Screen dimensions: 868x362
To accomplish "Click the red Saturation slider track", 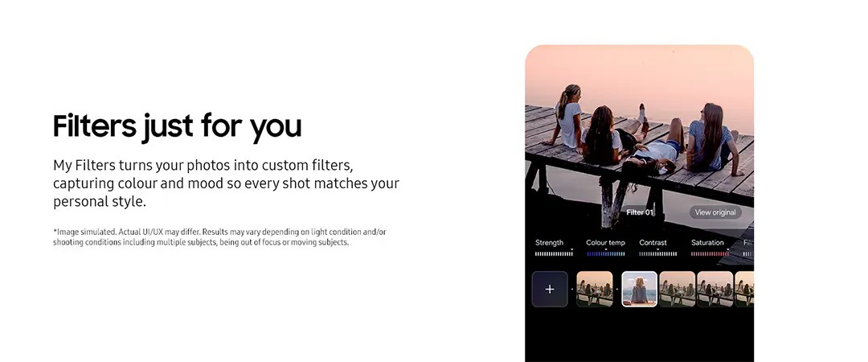I will [710, 253].
